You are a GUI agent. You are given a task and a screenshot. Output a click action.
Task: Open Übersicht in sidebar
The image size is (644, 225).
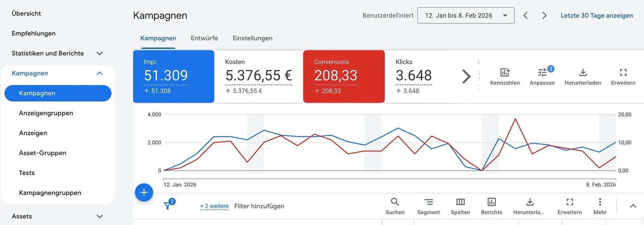26,13
